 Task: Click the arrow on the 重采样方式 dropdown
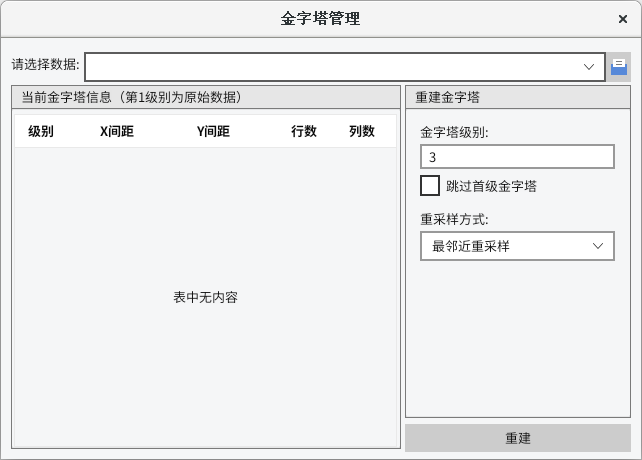pos(598,246)
